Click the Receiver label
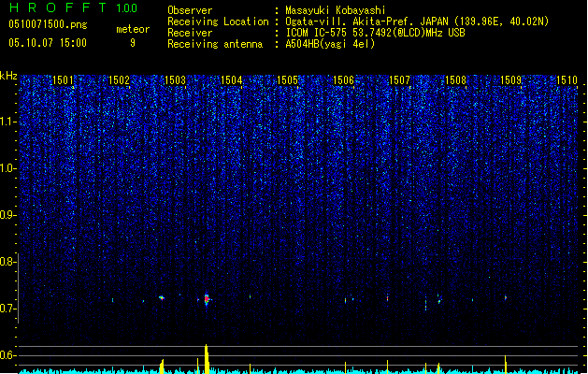Viewport: 588px width, 374px height. pyautogui.click(x=190, y=33)
